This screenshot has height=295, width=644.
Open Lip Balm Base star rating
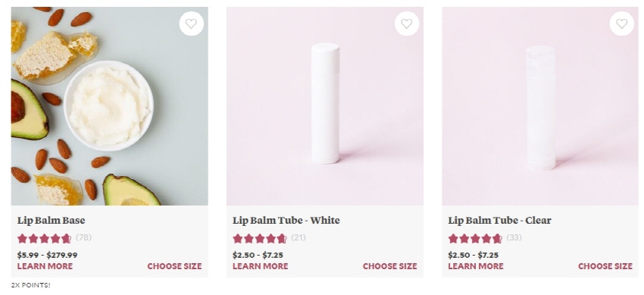click(45, 238)
